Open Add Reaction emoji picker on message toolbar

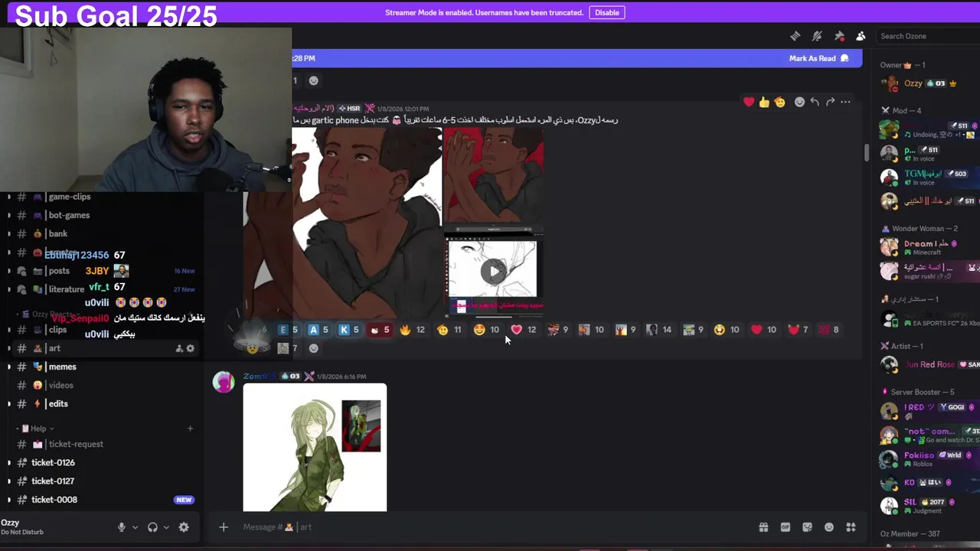pos(799,102)
